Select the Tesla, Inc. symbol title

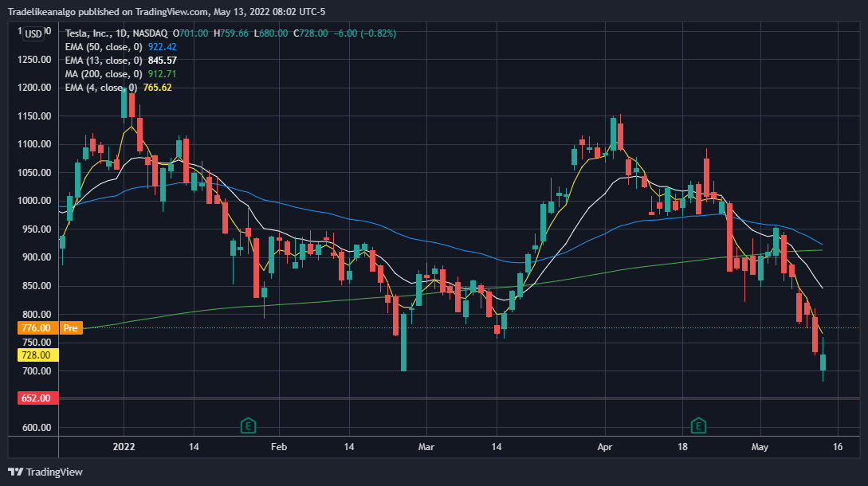pyautogui.click(x=116, y=33)
